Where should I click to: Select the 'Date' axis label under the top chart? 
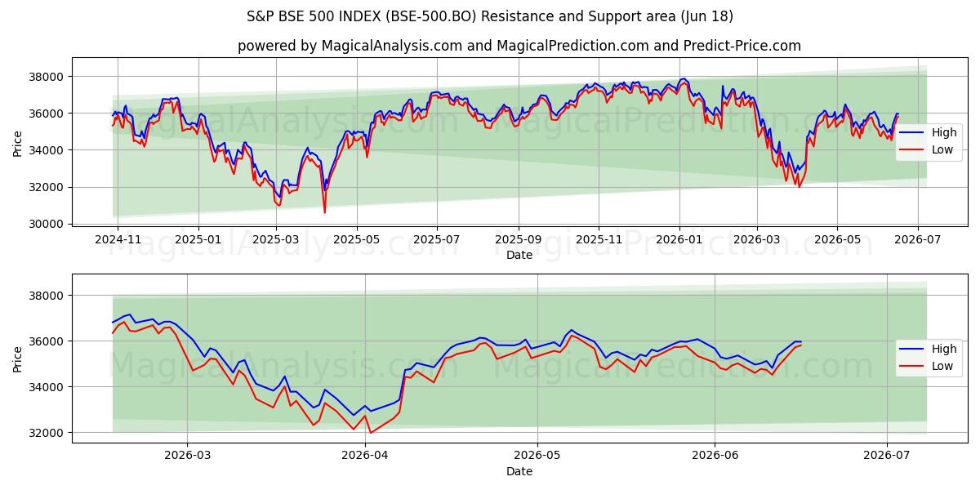[519, 255]
